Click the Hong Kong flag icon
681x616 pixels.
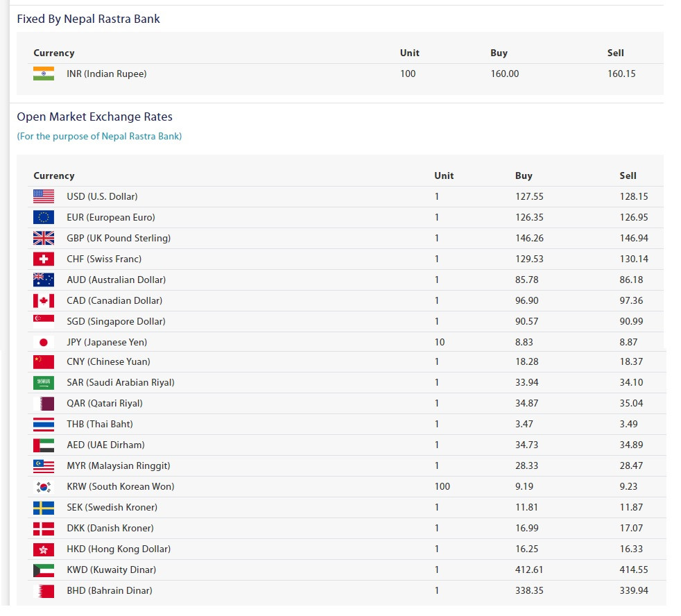pyautogui.click(x=43, y=549)
